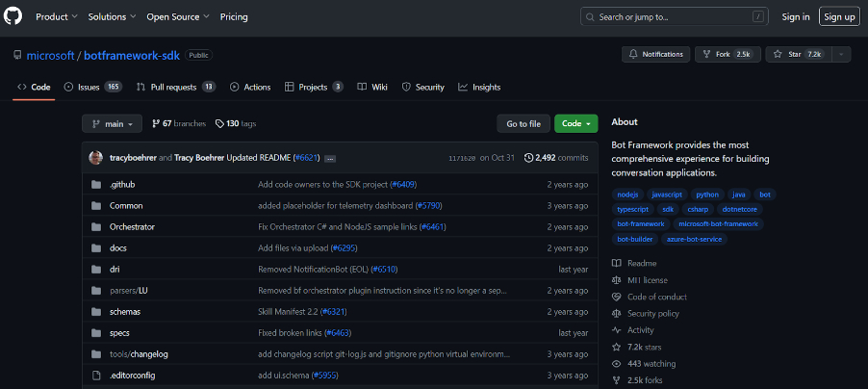Screen dimensions: 868x389
Task: Click the repository icon beside microsoft
Action: 17,56
